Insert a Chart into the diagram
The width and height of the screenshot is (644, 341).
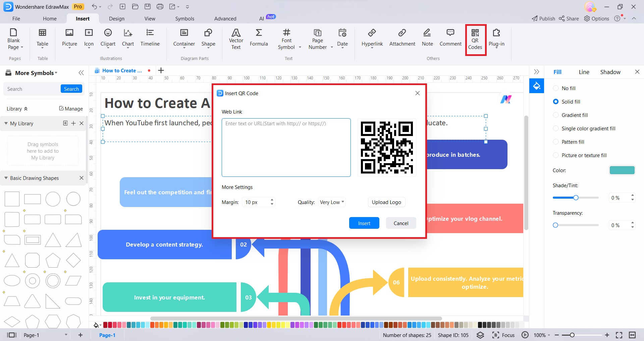(128, 39)
